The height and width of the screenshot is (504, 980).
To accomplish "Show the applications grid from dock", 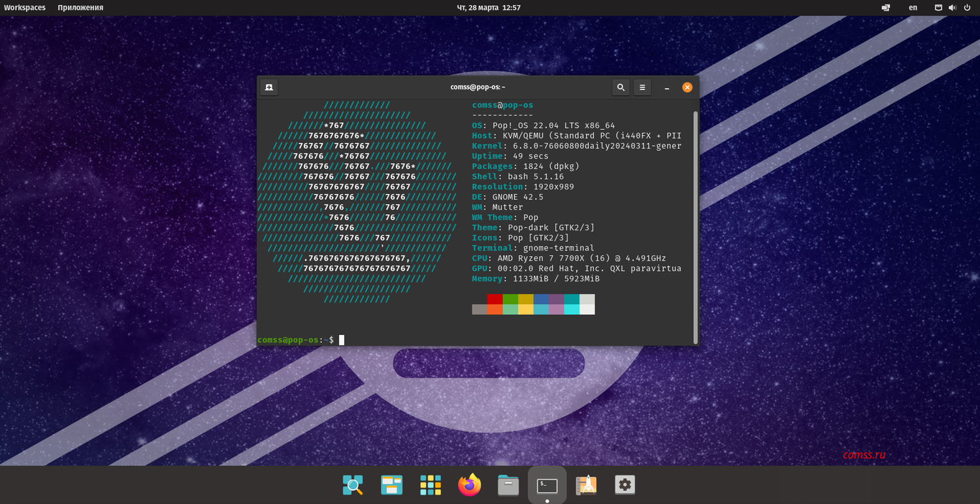I will pos(431,485).
